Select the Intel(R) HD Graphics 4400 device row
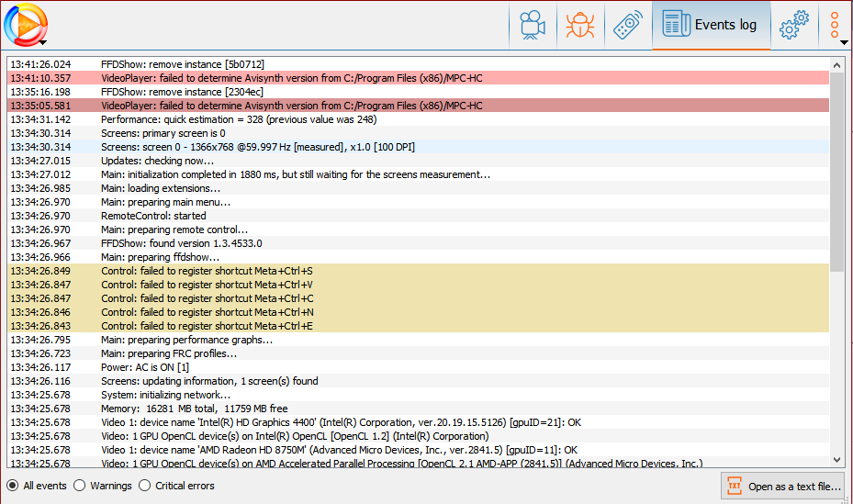 419,422
